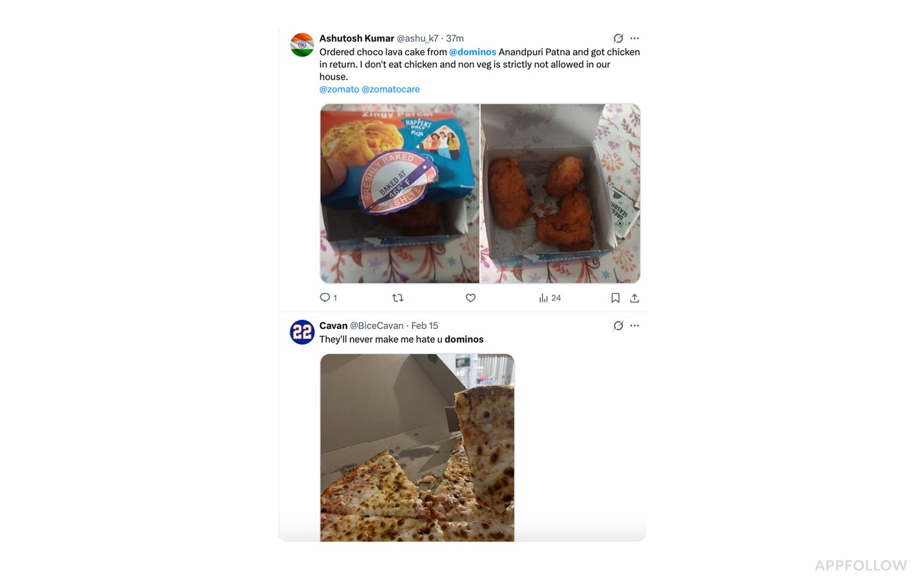The image size is (924, 587).
Task: Click the @zomato mention
Action: (339, 89)
